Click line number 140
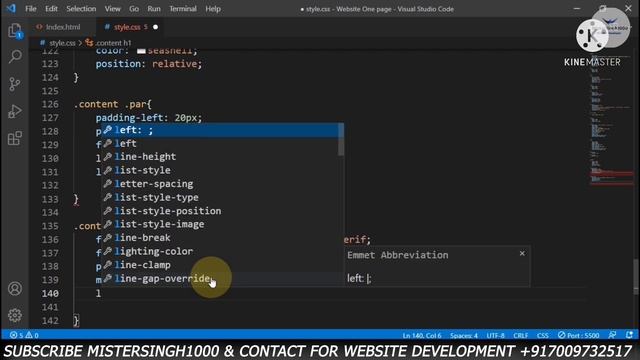Screen dimensions: 640x360 coord(50,293)
